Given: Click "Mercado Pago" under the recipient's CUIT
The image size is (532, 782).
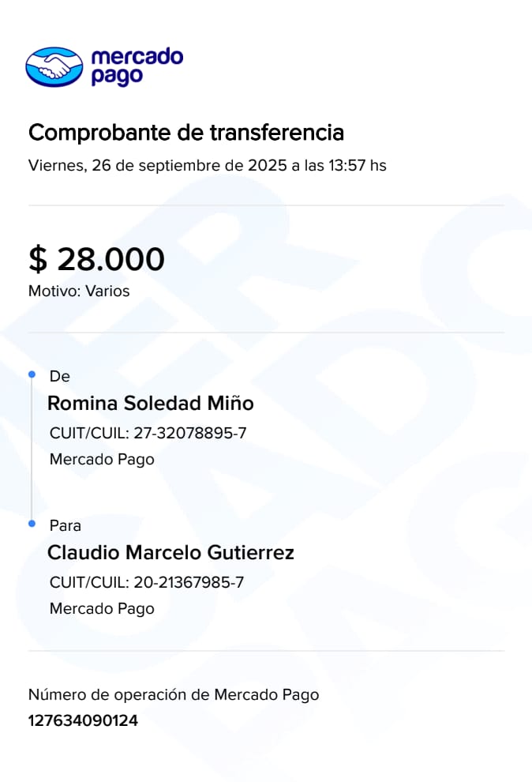Looking at the screenshot, I should coord(102,608).
